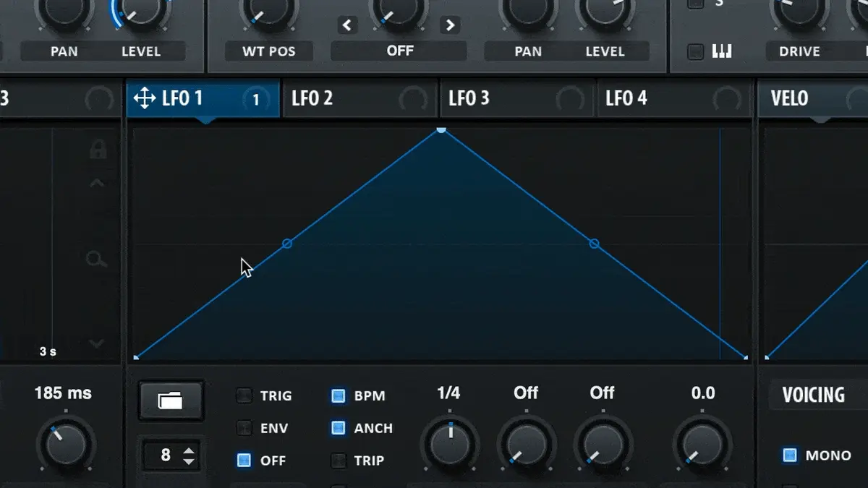Enable the TRIG mode checkbox

[x=245, y=395]
